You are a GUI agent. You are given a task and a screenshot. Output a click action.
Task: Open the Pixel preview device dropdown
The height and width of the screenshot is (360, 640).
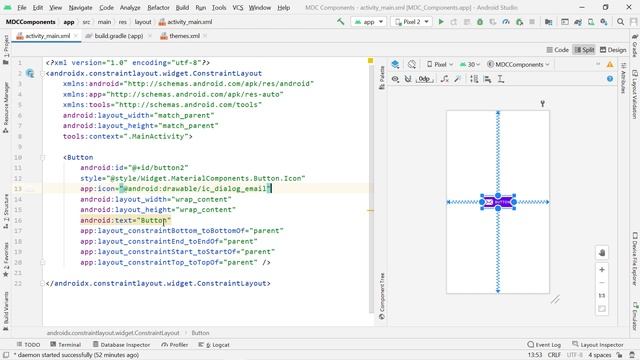[440, 64]
